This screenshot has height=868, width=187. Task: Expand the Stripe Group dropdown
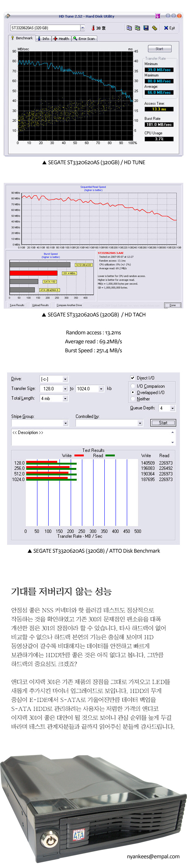coord(65,423)
